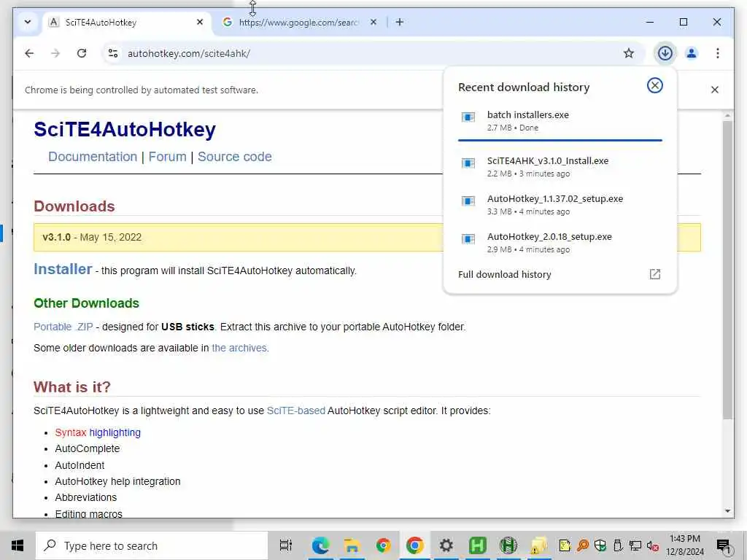Click the AutoHotkey_2.0.18_setup.exe file icon
Viewport: 747px width, 560px height.
coord(468,239)
